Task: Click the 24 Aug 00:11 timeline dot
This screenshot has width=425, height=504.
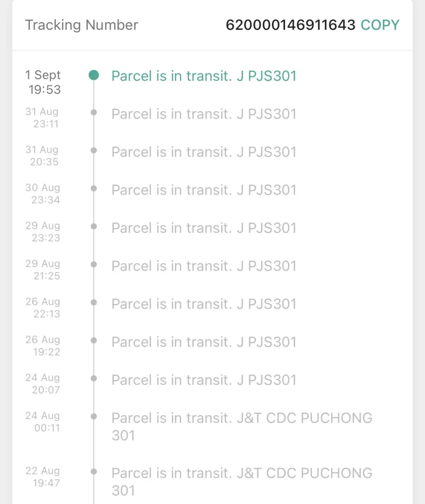Action: 94,416
